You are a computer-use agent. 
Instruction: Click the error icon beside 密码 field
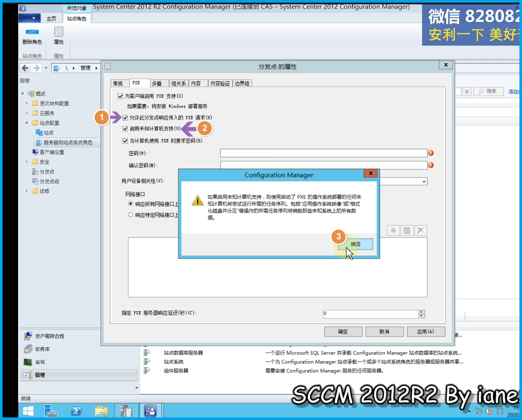431,153
